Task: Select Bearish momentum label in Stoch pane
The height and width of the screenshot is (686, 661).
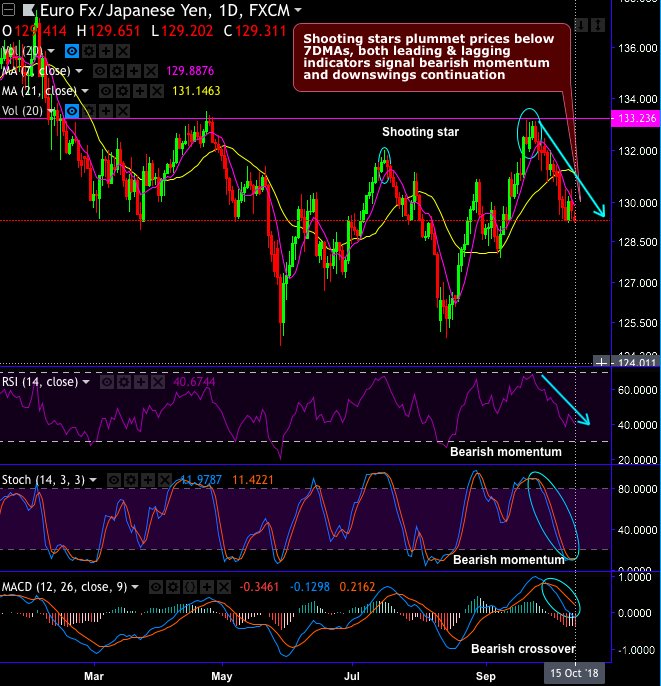Action: (509, 560)
